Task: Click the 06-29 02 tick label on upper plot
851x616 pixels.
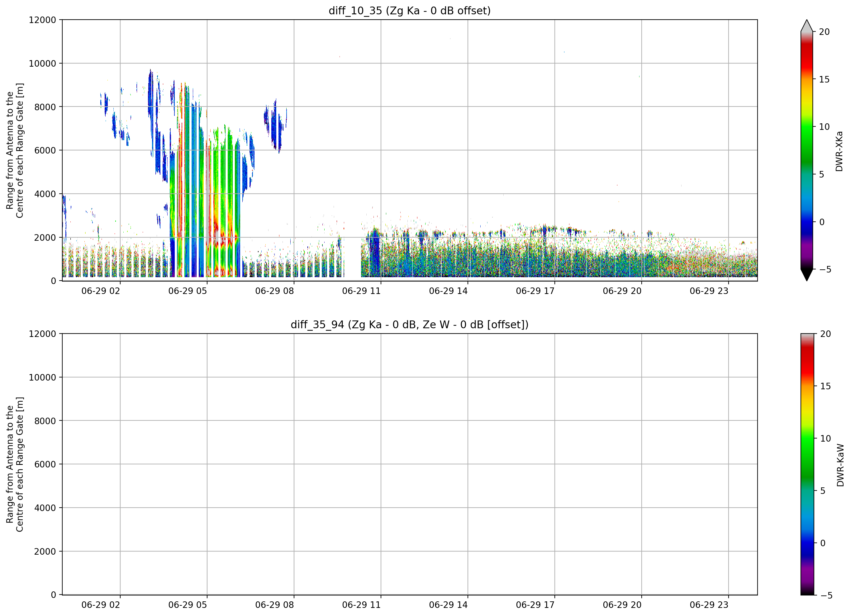Action: pos(101,291)
